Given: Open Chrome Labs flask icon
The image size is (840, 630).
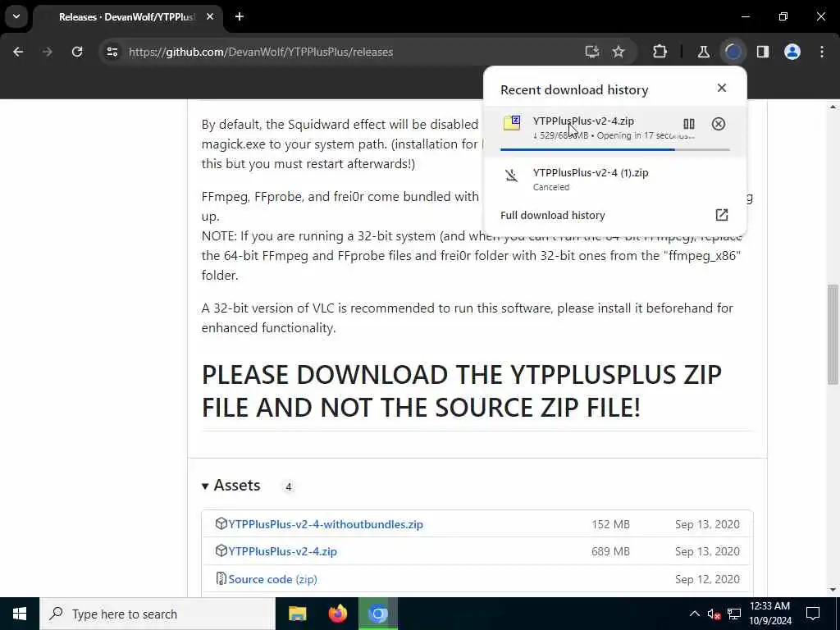Looking at the screenshot, I should pyautogui.click(x=703, y=52).
